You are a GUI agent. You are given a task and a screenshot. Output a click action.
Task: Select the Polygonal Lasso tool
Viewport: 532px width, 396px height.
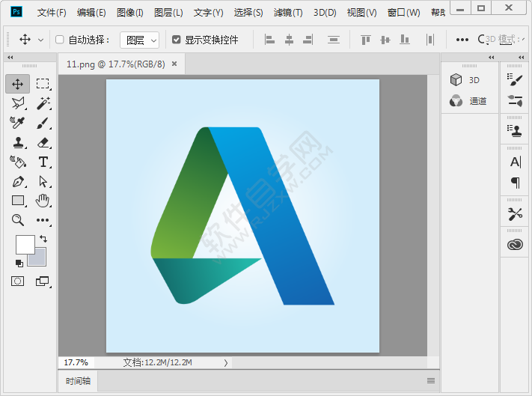click(x=18, y=103)
